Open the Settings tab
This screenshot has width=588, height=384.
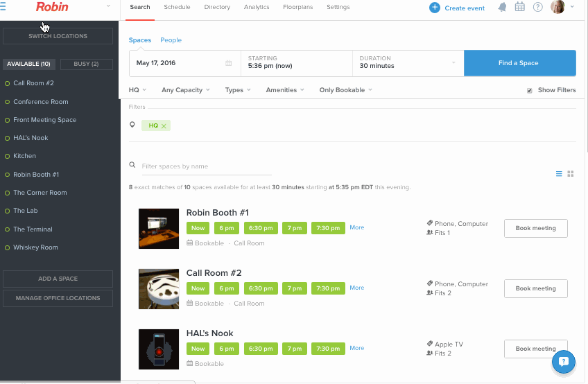[338, 7]
